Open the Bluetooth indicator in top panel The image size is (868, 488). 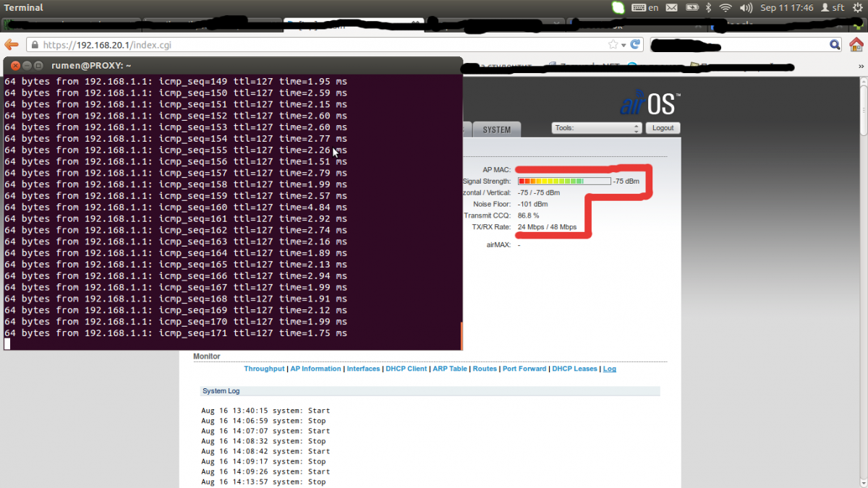[x=709, y=8]
